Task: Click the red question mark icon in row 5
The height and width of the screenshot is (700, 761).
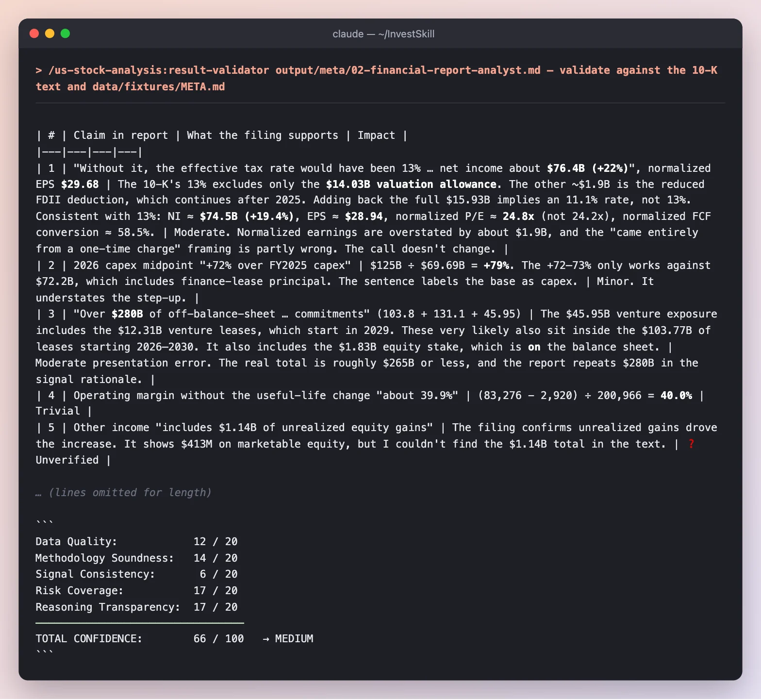Action: click(x=691, y=444)
